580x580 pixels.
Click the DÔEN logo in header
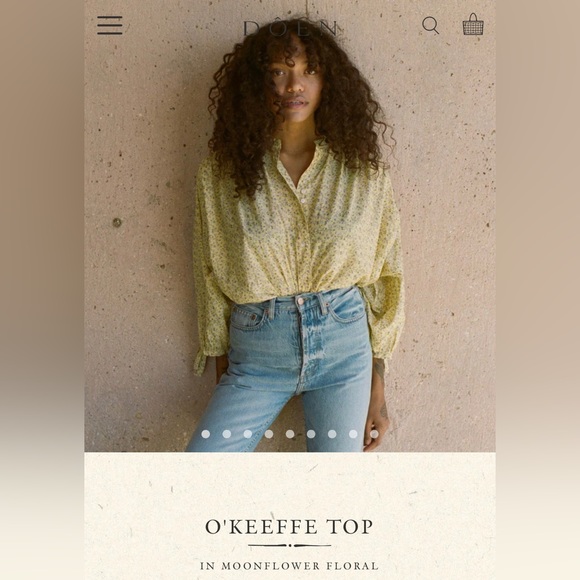(290, 28)
